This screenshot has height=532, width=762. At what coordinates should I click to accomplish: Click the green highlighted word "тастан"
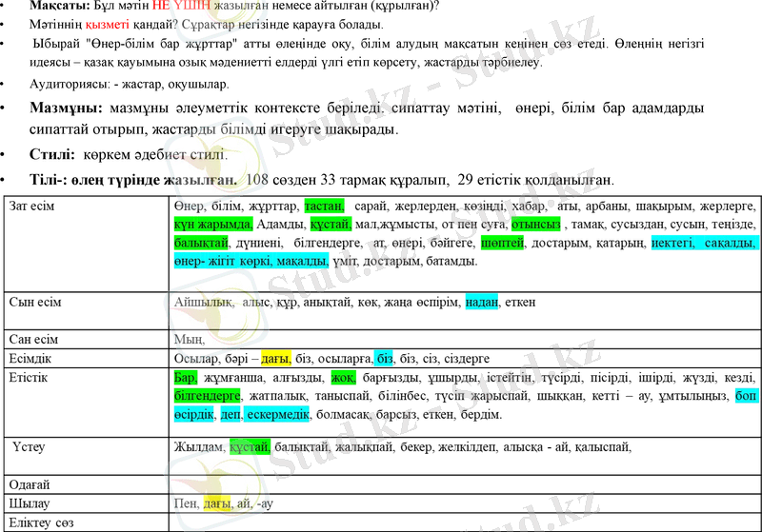pos(323,207)
